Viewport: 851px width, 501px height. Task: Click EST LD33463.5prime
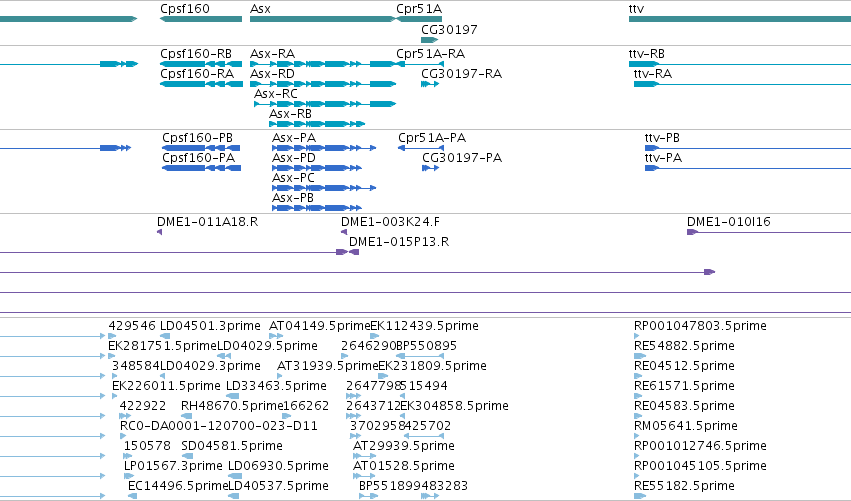tap(276, 386)
